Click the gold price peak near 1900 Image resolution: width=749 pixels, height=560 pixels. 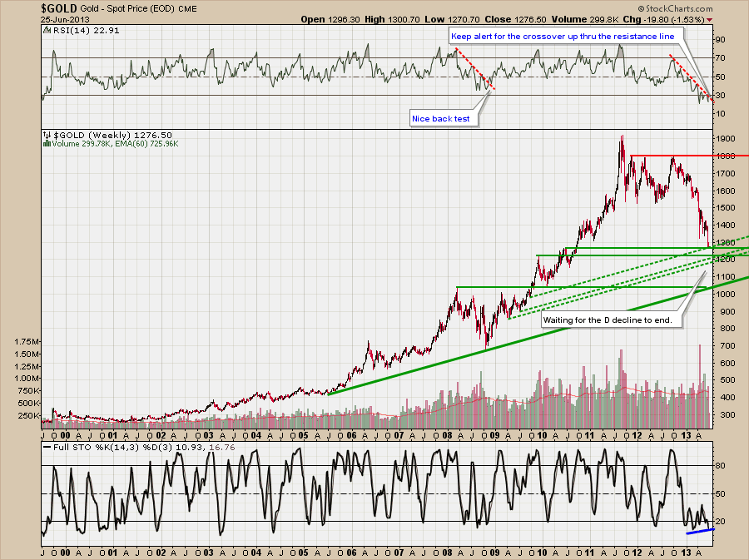pos(621,138)
